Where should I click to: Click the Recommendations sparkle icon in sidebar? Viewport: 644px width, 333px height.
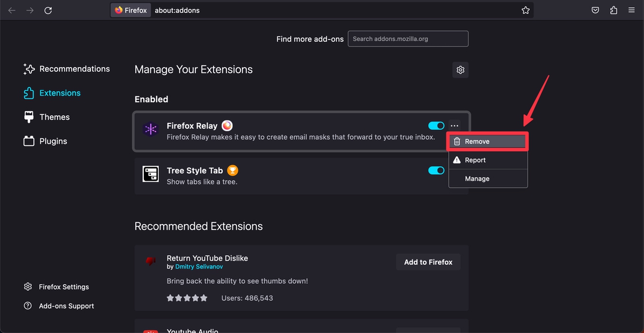28,69
